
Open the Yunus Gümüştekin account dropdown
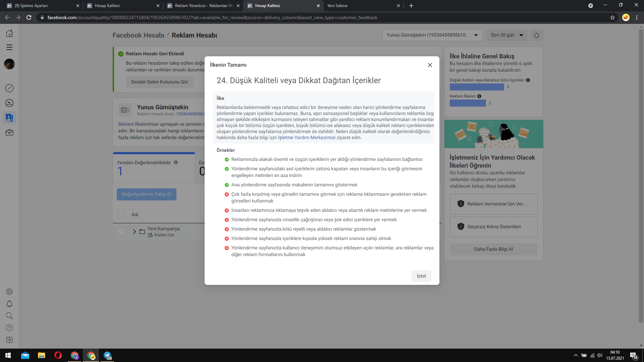(432, 35)
